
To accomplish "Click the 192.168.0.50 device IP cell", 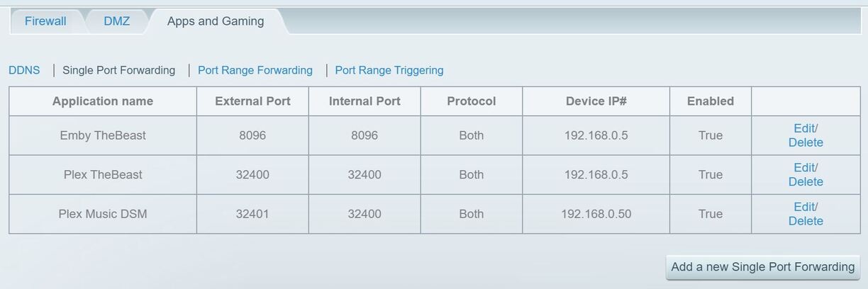I will tap(596, 214).
